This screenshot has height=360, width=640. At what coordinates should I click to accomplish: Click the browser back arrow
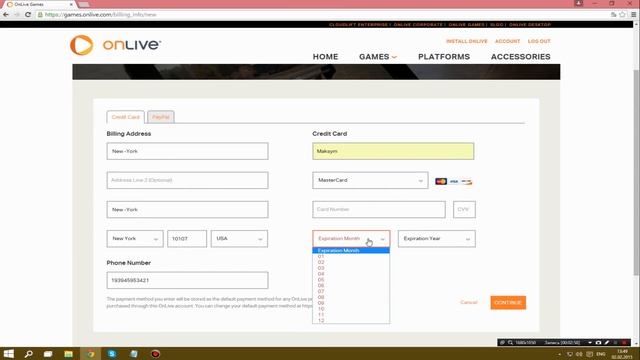(6, 14)
